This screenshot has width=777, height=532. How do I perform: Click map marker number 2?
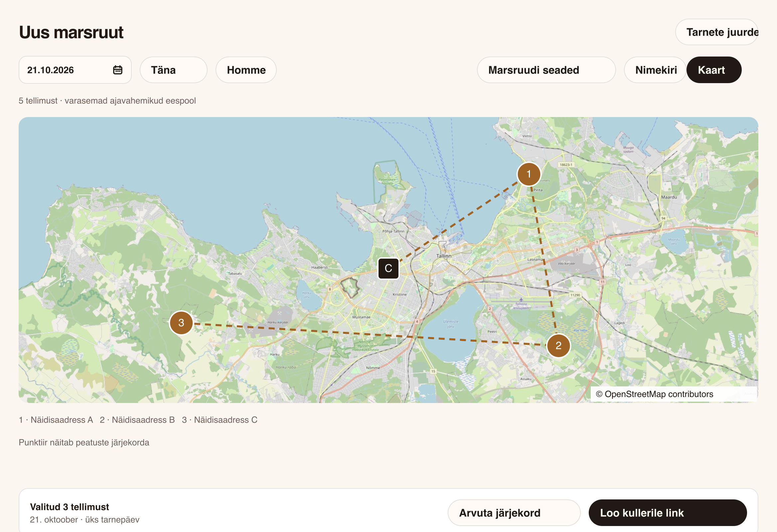pos(558,345)
